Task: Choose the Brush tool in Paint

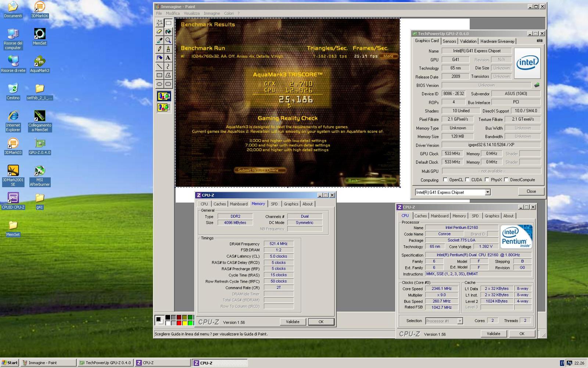Action: [168, 49]
